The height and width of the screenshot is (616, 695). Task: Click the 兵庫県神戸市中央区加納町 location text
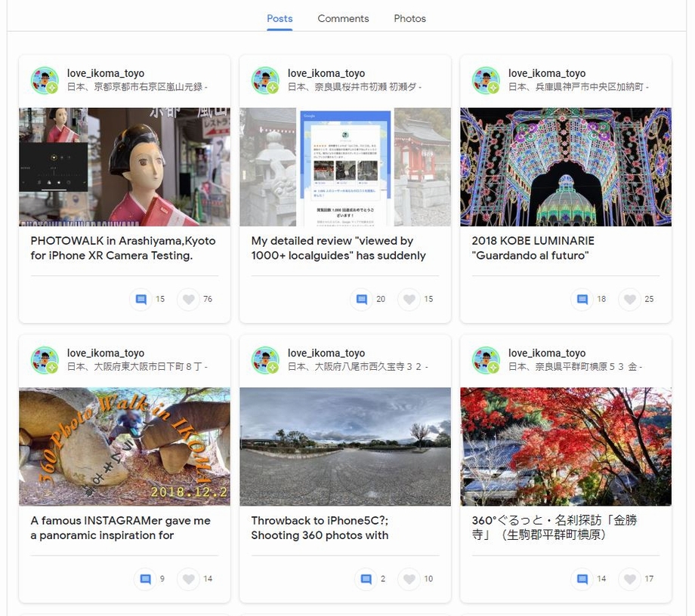point(578,87)
